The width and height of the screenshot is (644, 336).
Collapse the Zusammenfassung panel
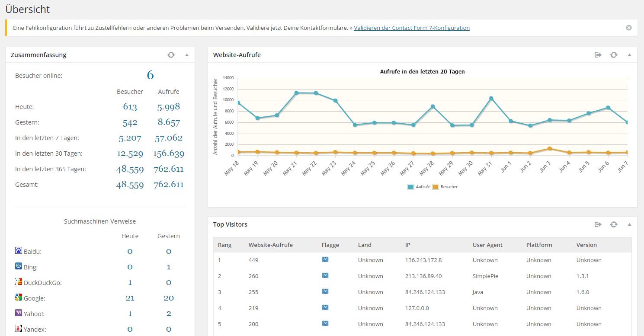point(187,55)
